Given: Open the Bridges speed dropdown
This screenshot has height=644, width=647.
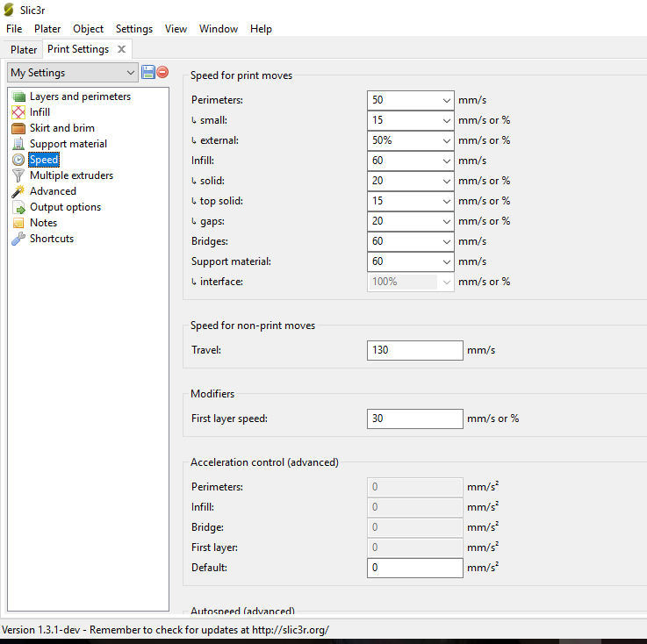Looking at the screenshot, I should 444,242.
